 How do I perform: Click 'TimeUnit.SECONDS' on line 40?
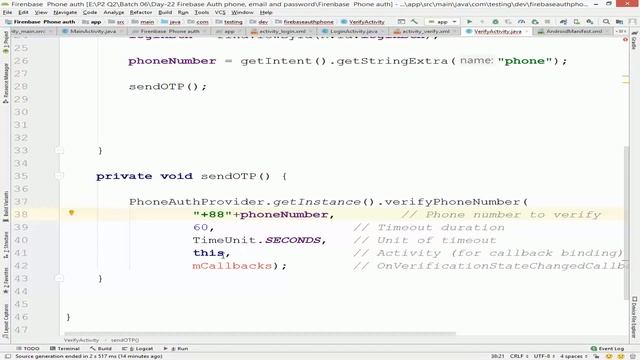[x=257, y=240]
